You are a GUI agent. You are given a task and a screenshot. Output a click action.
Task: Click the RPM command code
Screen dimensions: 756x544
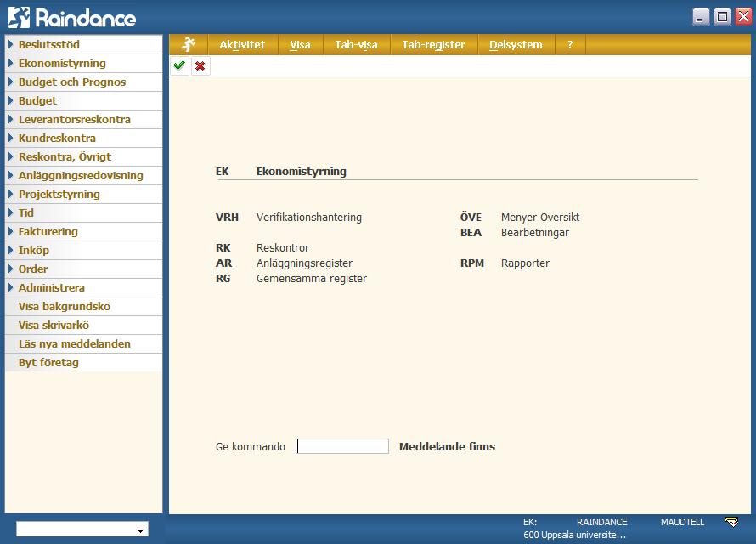(472, 263)
